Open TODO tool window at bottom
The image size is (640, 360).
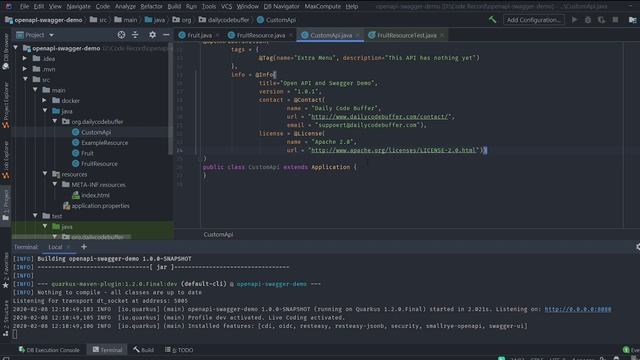coord(179,350)
